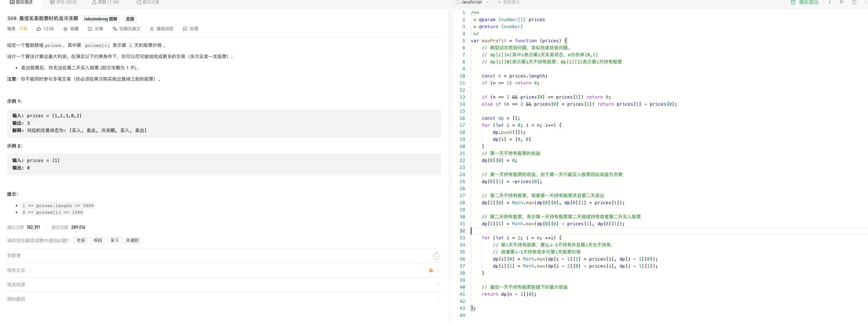Click the translate icon for 切换为英文

coord(115,29)
